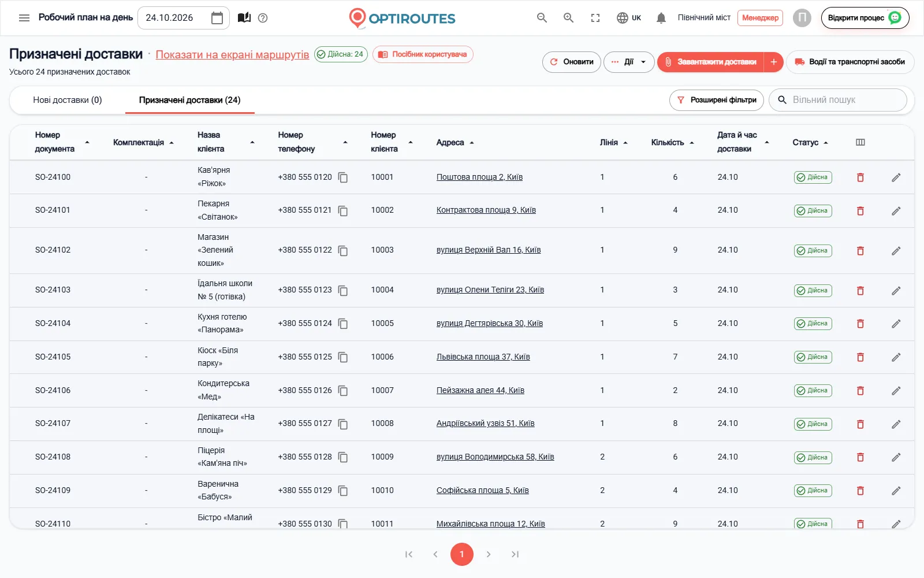
Task: Copy phone number +380 555 0120
Action: (x=343, y=177)
